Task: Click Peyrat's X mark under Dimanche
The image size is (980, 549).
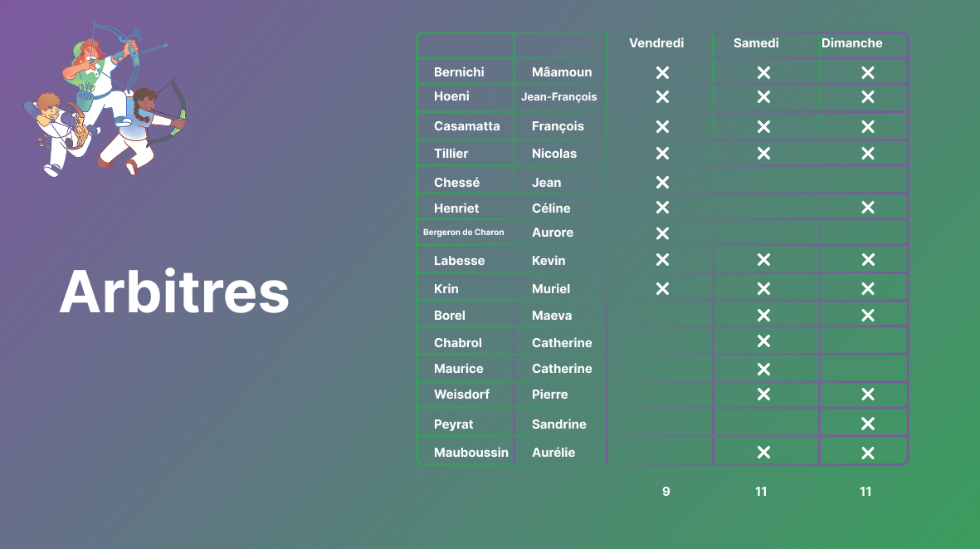Action: pos(867,424)
